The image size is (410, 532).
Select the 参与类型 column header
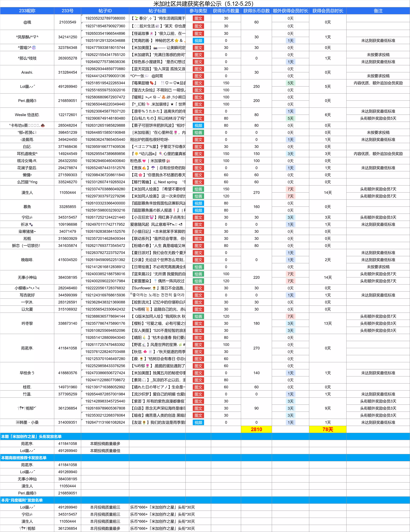tap(198, 11)
